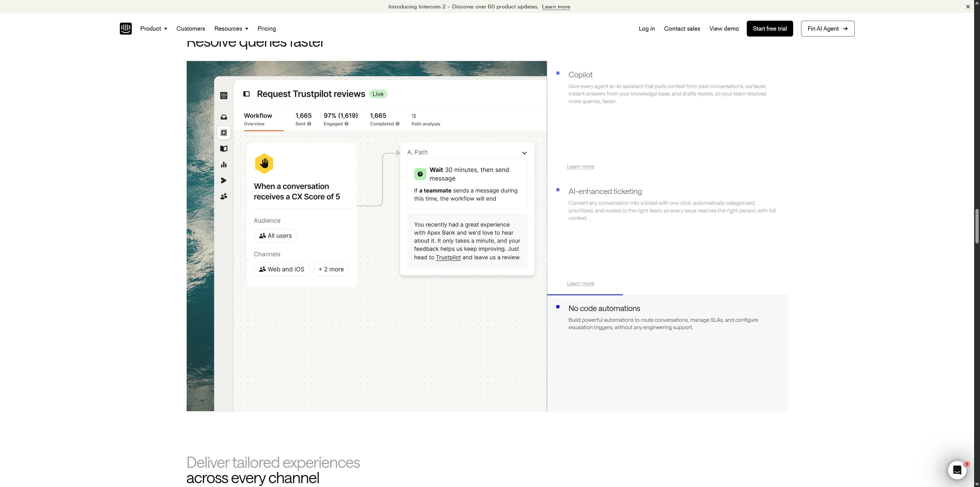Click the Fin AI snowflake sidebar icon
This screenshot has height=487, width=980.
pos(224,133)
